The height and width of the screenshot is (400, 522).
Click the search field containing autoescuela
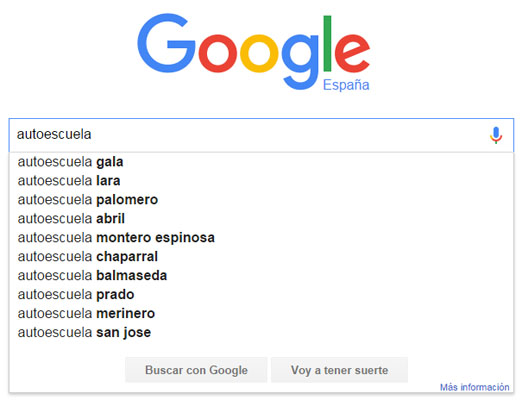click(261, 135)
